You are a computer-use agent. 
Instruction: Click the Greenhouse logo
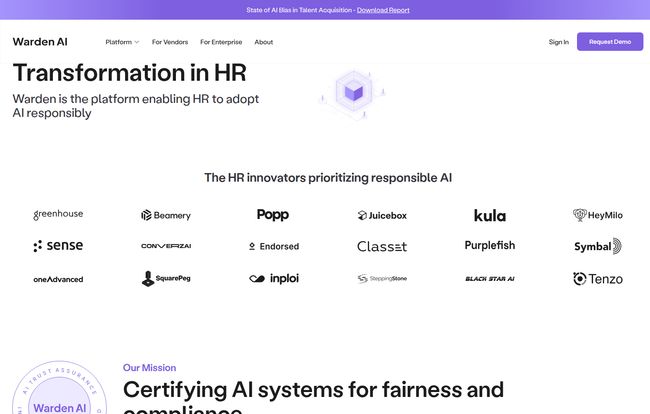(58, 214)
